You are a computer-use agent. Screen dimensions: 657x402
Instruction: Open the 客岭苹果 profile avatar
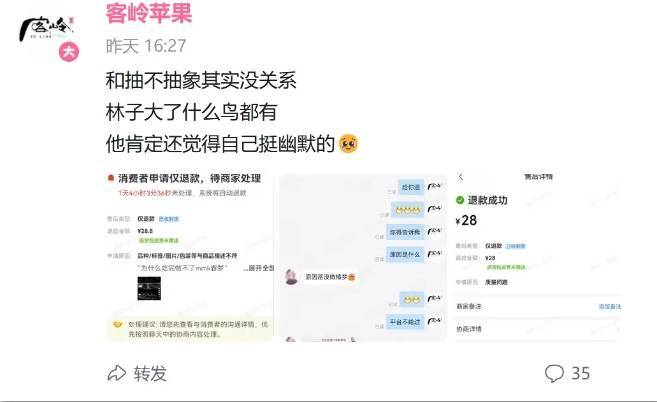pyautogui.click(x=47, y=29)
